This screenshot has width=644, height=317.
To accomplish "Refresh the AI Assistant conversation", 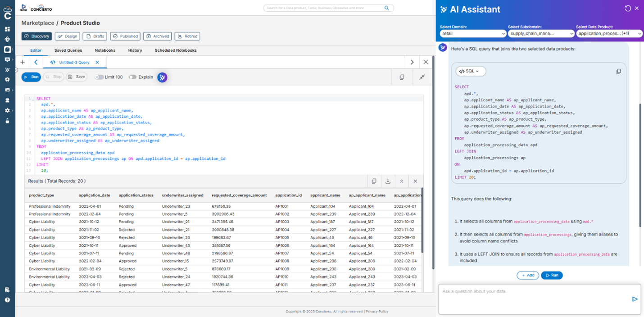I will pos(628,9).
